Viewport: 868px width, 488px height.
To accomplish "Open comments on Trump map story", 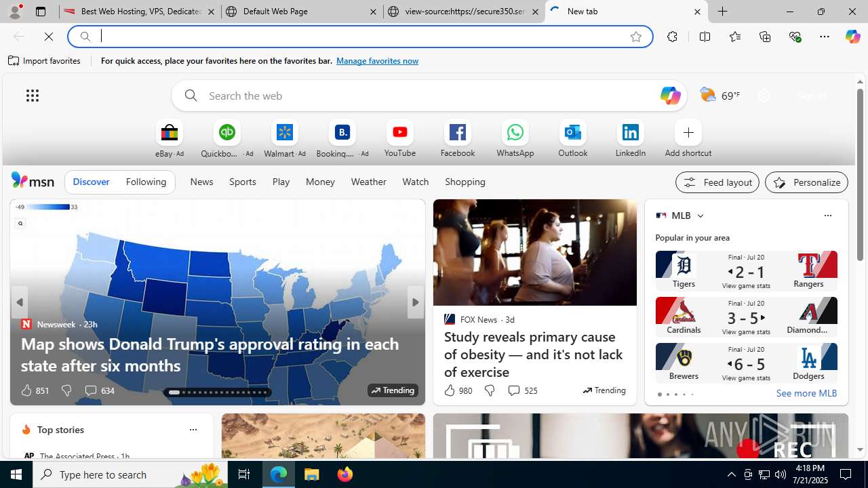I will (x=99, y=390).
